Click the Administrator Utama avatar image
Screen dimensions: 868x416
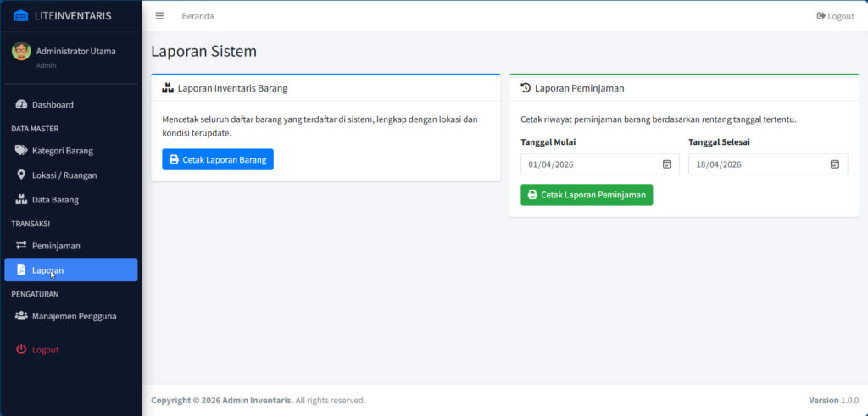coord(21,51)
